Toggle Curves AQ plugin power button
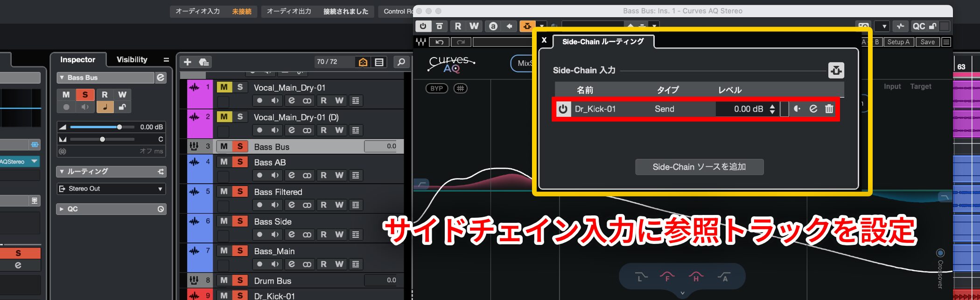The width and height of the screenshot is (980, 300). click(x=423, y=26)
